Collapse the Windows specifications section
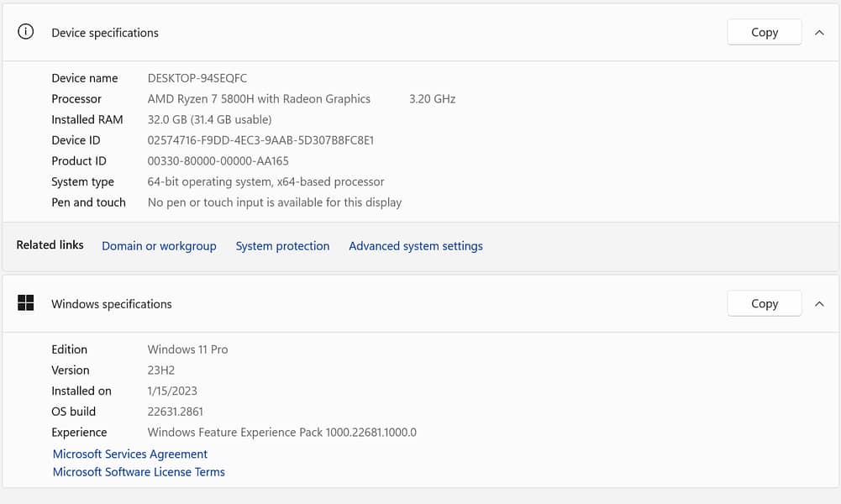841x504 pixels. coord(819,304)
